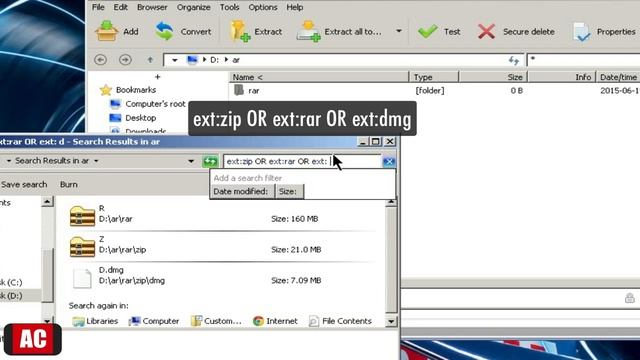Search again on the Internet

coord(275,321)
